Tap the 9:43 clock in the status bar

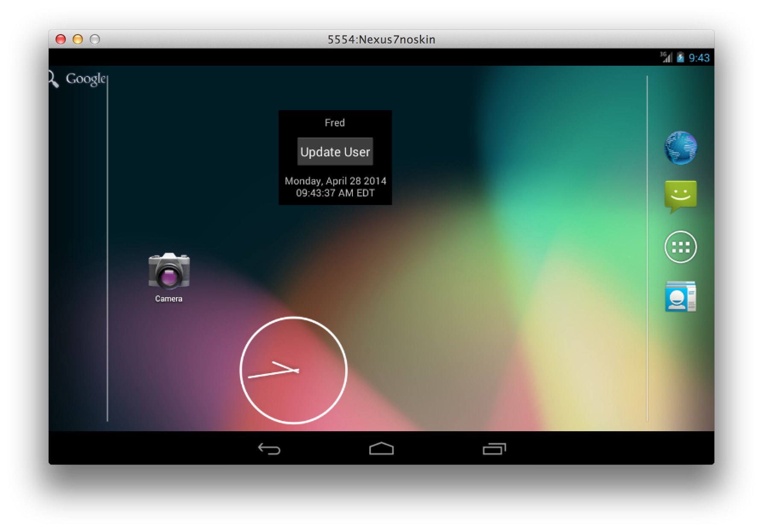(700, 58)
